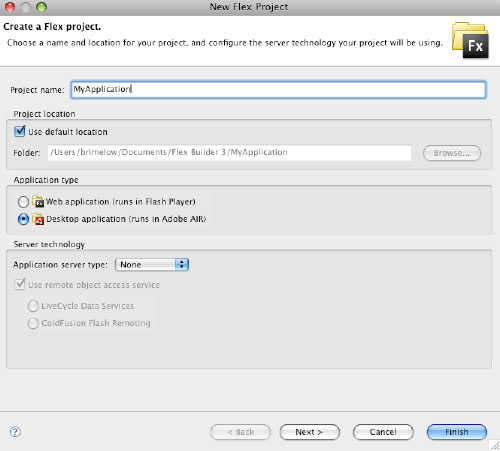This screenshot has width=500, height=451.
Task: Click the window resize grip corner
Action: tap(495, 446)
